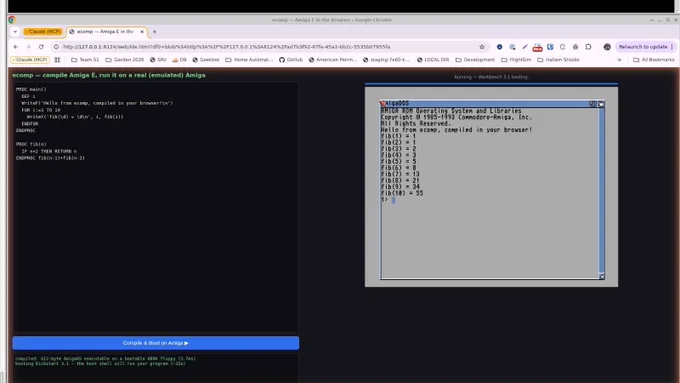This screenshot has width=680, height=383.
Task: Open the GitHub bookmark
Action: tap(291, 60)
